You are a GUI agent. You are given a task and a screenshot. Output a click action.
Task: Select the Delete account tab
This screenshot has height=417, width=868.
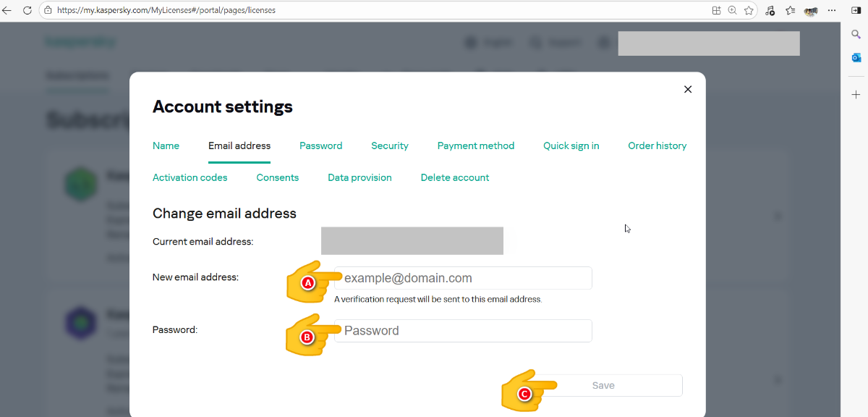(x=455, y=177)
